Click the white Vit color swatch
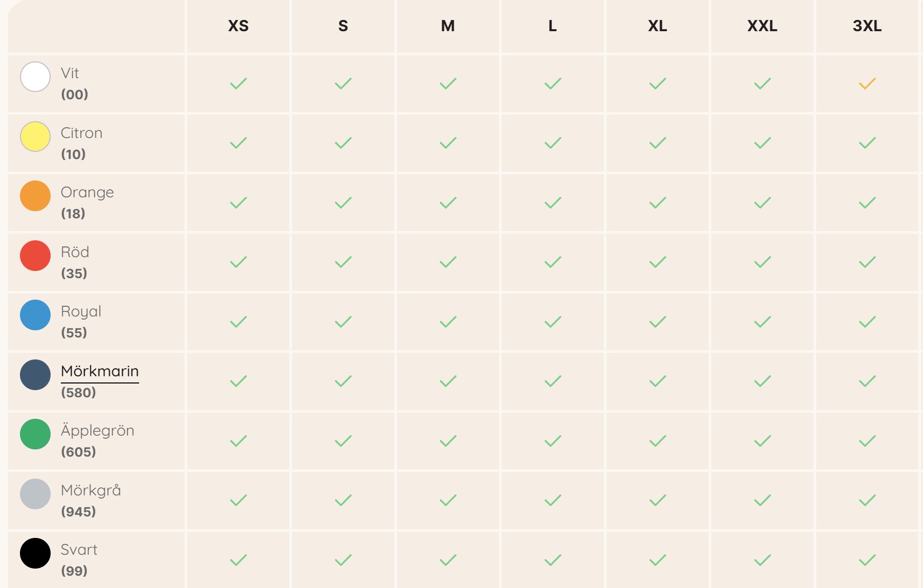The image size is (923, 588). [35, 77]
